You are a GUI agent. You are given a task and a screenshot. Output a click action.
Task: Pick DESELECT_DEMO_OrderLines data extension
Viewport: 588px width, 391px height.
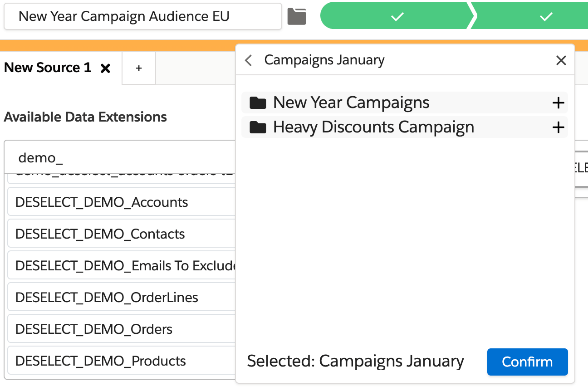(107, 298)
